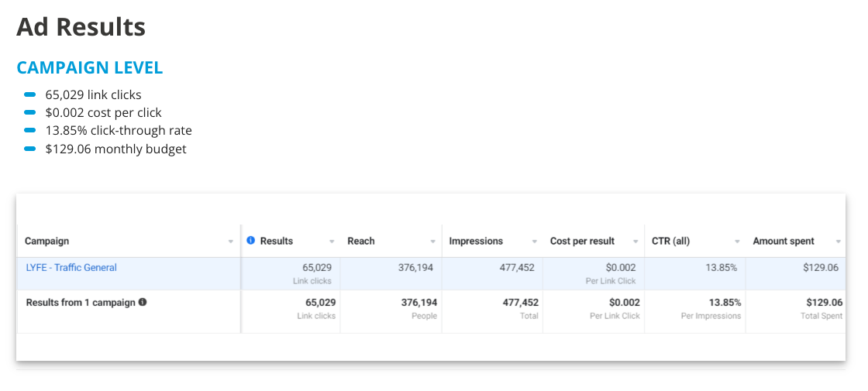Click the Amount spent column dropdown arrow
This screenshot has width=868, height=391.
(839, 242)
